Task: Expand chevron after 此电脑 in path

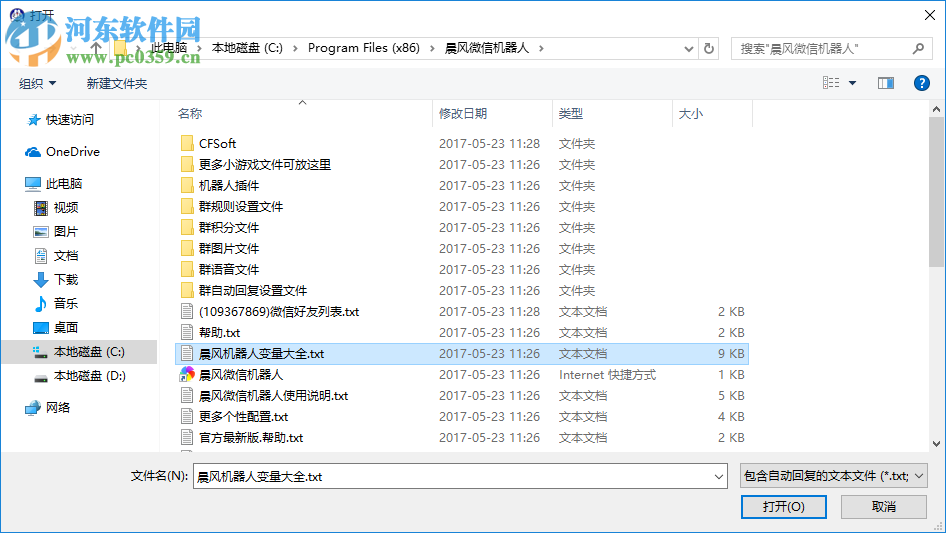Action: click(199, 48)
